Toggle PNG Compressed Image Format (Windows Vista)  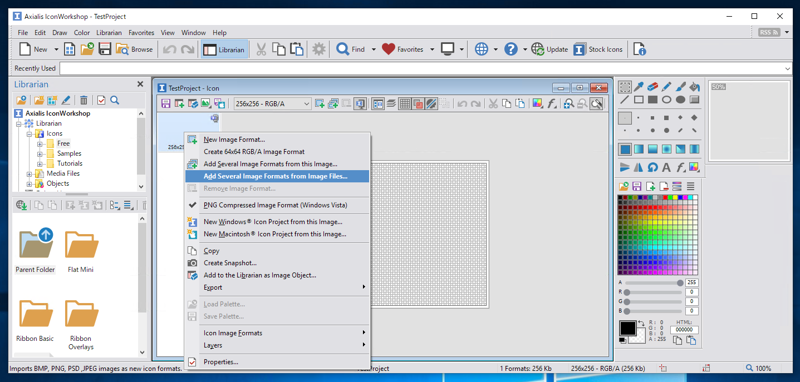(x=276, y=205)
